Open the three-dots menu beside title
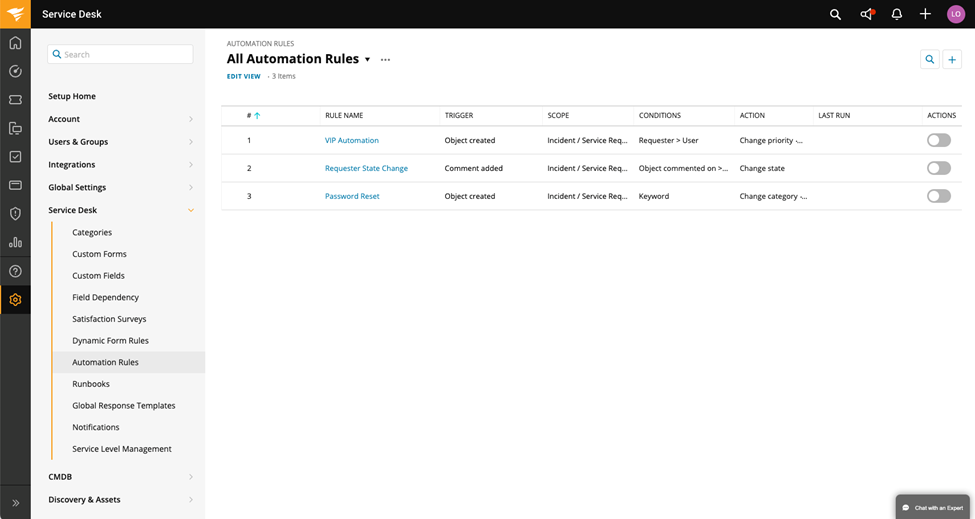 click(x=386, y=60)
